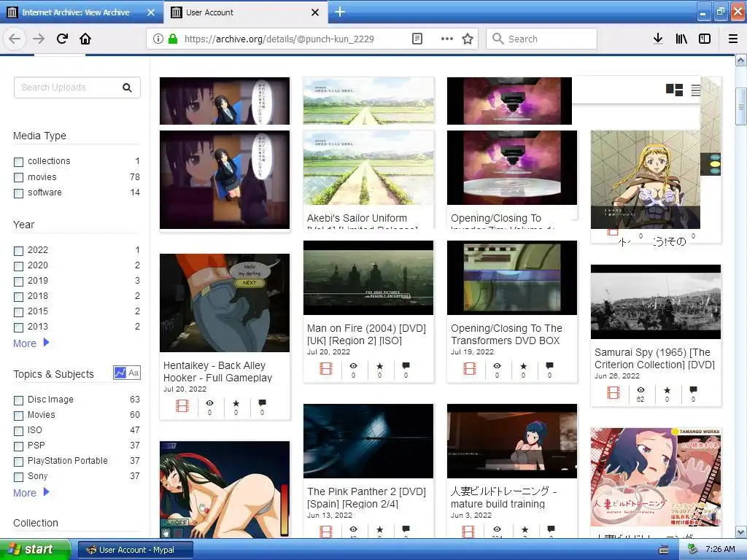The image size is (747, 560).
Task: Open the browser hamburger menu
Action: click(733, 39)
